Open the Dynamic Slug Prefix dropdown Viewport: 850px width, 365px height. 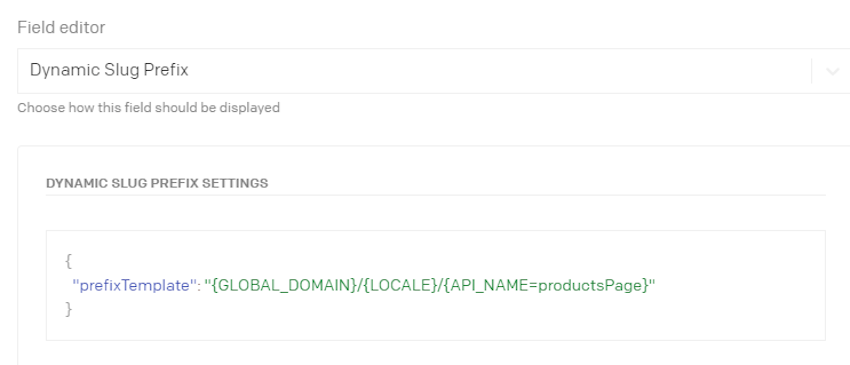(434, 71)
